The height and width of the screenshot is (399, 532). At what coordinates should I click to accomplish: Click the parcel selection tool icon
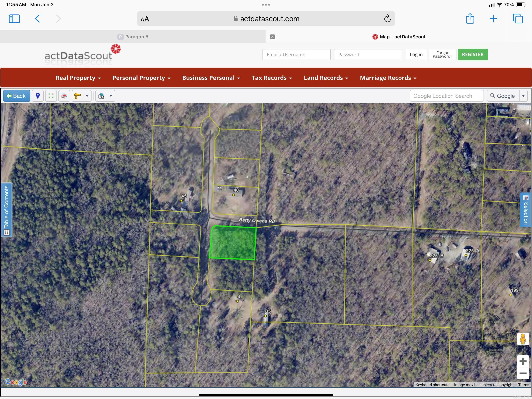[101, 96]
